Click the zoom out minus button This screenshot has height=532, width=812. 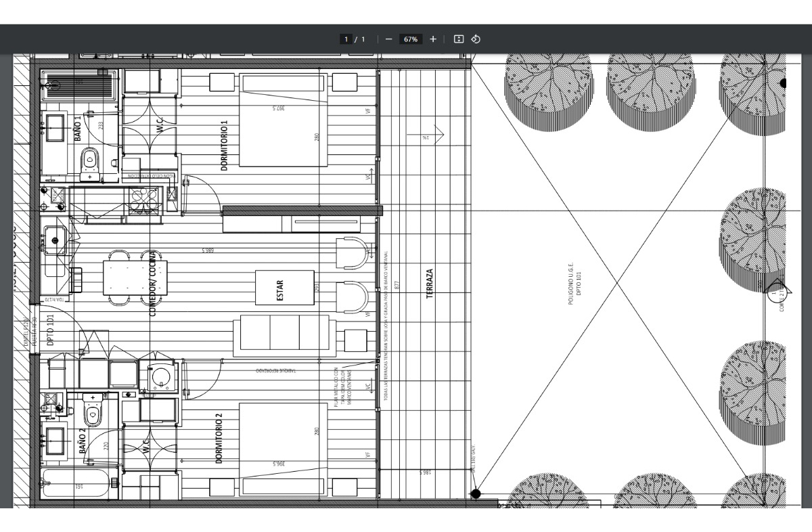click(388, 39)
